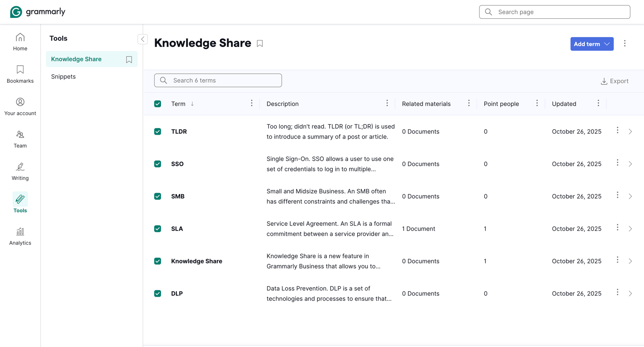Click the Related materials column header

426,104
